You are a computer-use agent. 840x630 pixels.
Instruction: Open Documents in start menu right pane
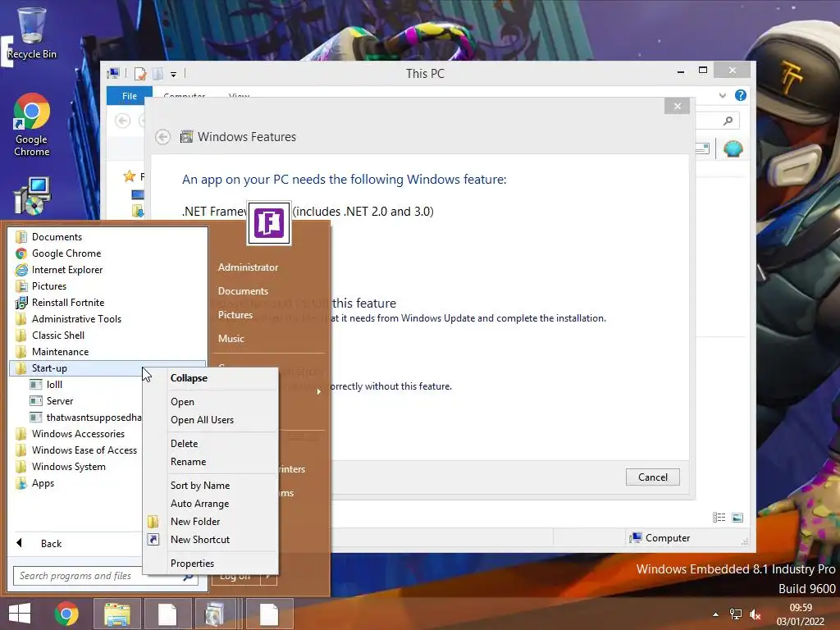pyautogui.click(x=243, y=291)
